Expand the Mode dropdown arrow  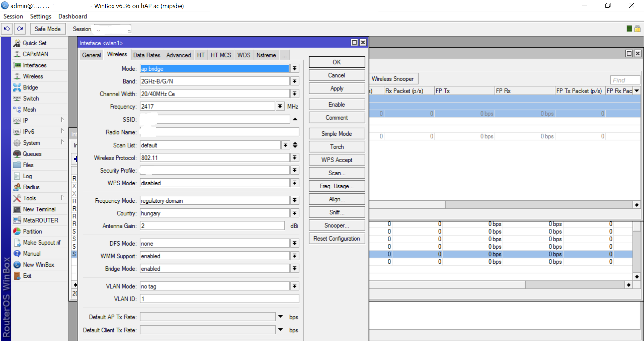[x=294, y=68]
